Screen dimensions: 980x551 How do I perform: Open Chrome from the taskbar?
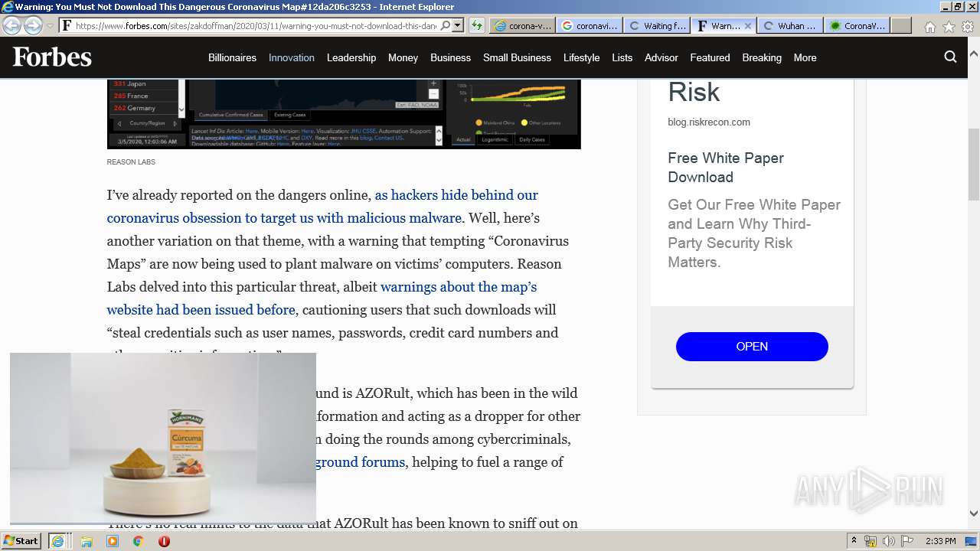click(x=138, y=541)
